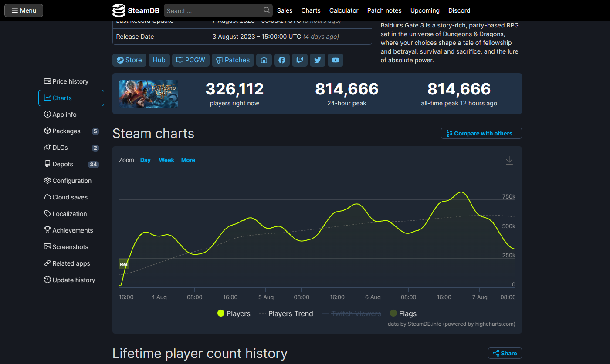Open the Patch notes navigation item
The image size is (610, 364).
(384, 10)
